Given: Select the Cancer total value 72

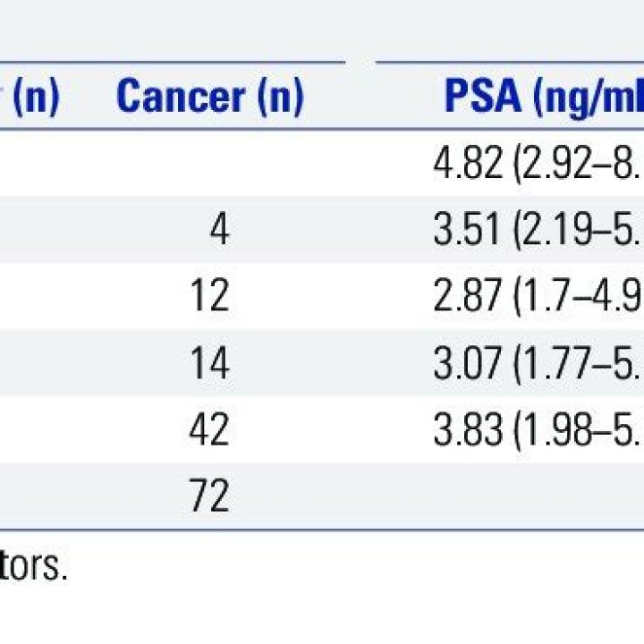Looking at the screenshot, I should point(209,496).
